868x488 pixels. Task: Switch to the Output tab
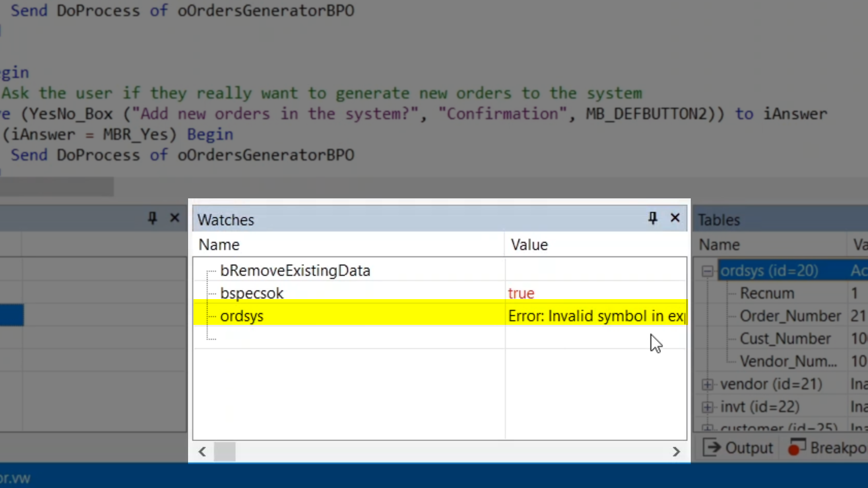[749, 448]
